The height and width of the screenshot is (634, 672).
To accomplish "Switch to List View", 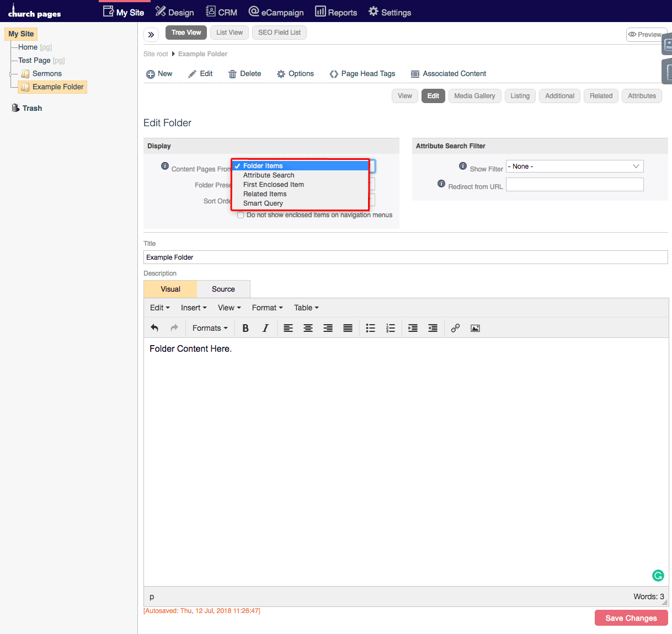I will [x=230, y=33].
